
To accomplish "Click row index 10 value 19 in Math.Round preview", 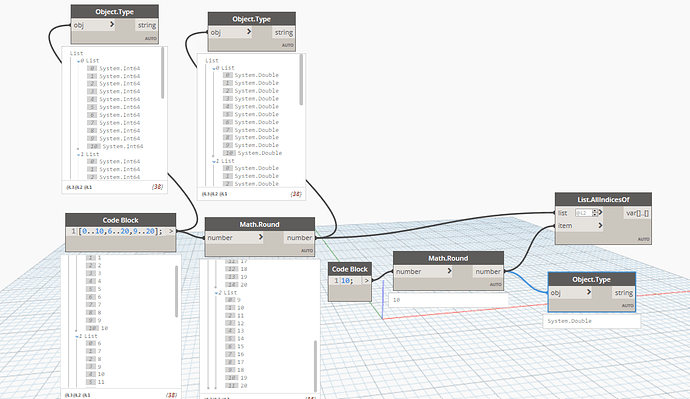I will point(237,377).
